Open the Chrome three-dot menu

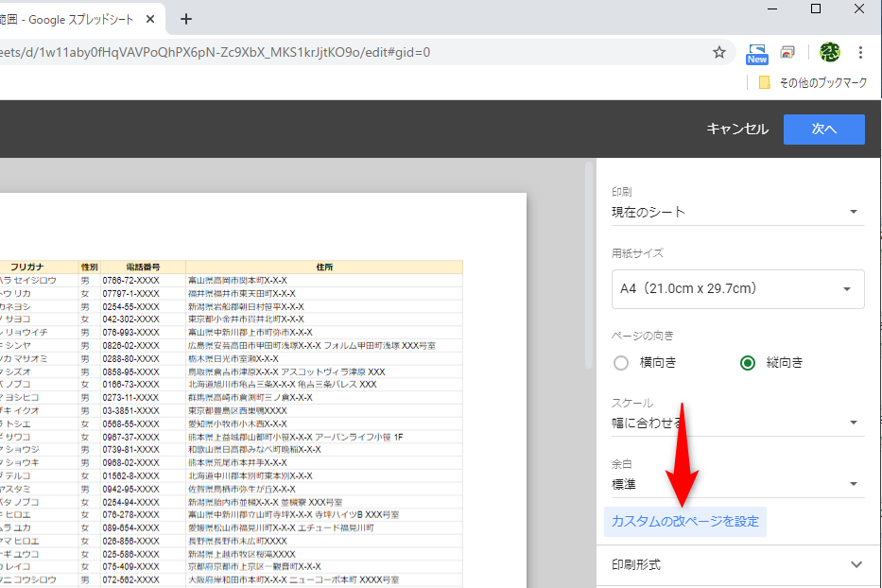coord(860,52)
